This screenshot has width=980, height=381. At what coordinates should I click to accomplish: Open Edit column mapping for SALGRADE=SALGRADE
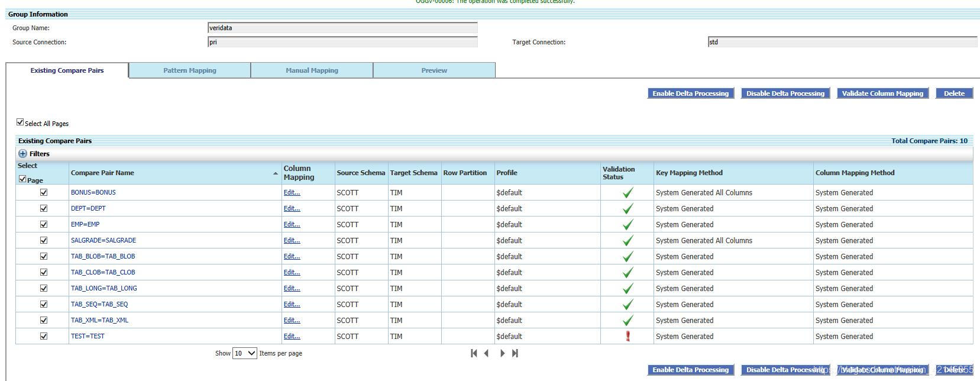click(292, 240)
